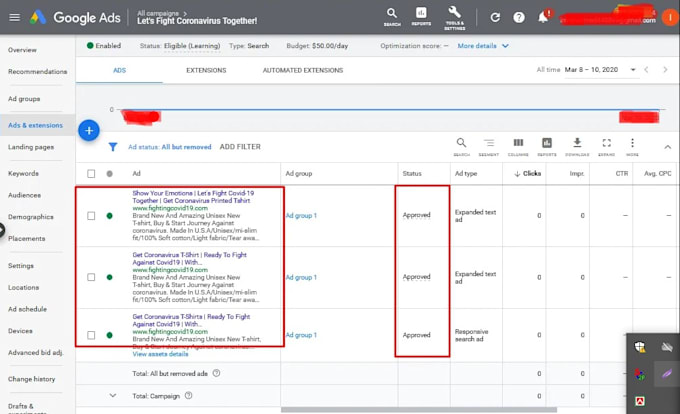
Task: Expand More details
Action: pyautogui.click(x=483, y=46)
